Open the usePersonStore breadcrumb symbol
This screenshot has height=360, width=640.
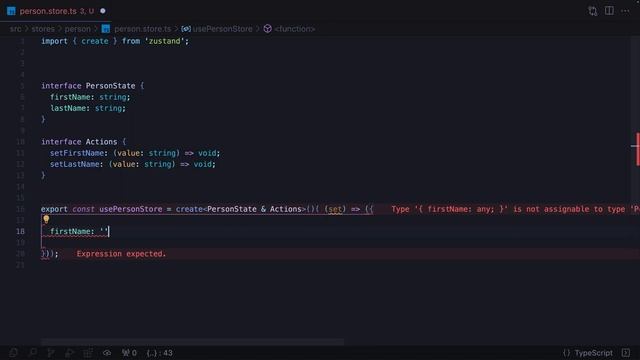[x=222, y=29]
